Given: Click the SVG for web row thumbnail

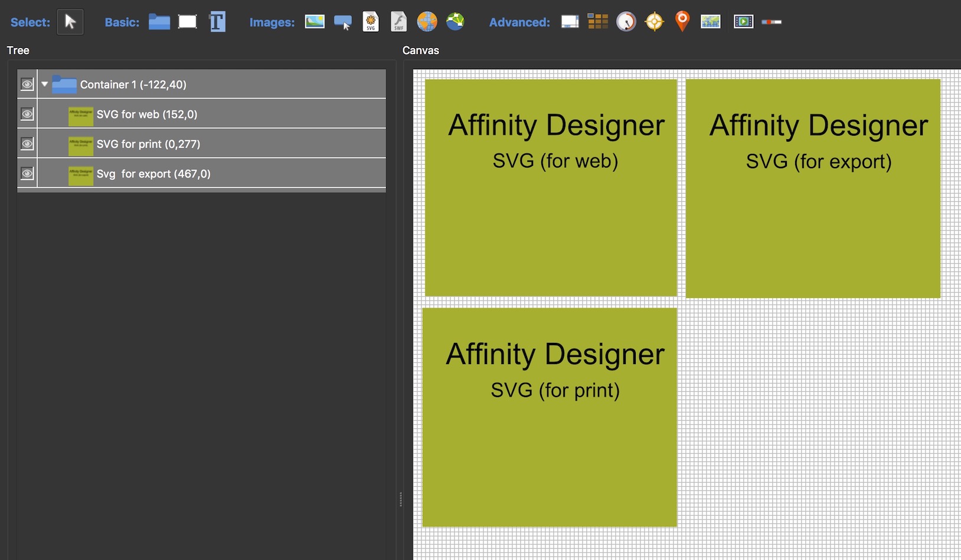Looking at the screenshot, I should pos(81,116).
